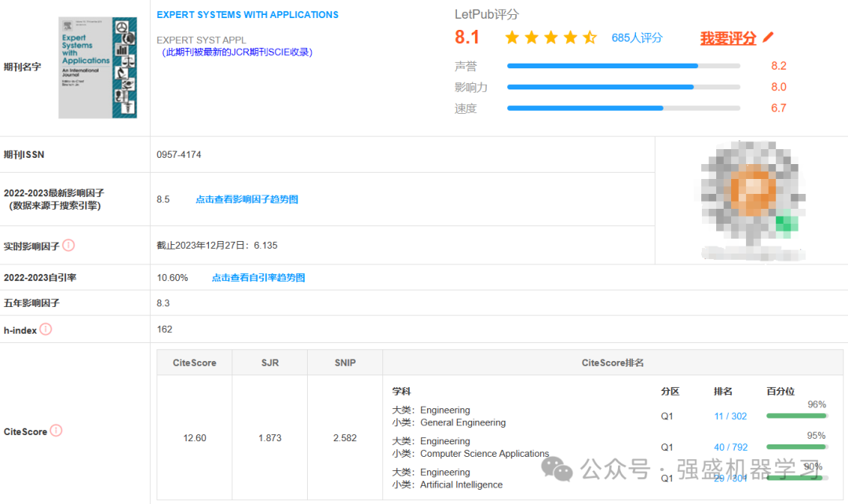Image resolution: width=848 pixels, height=504 pixels.
Task: Click info icon next to h-index
Action: tap(46, 330)
